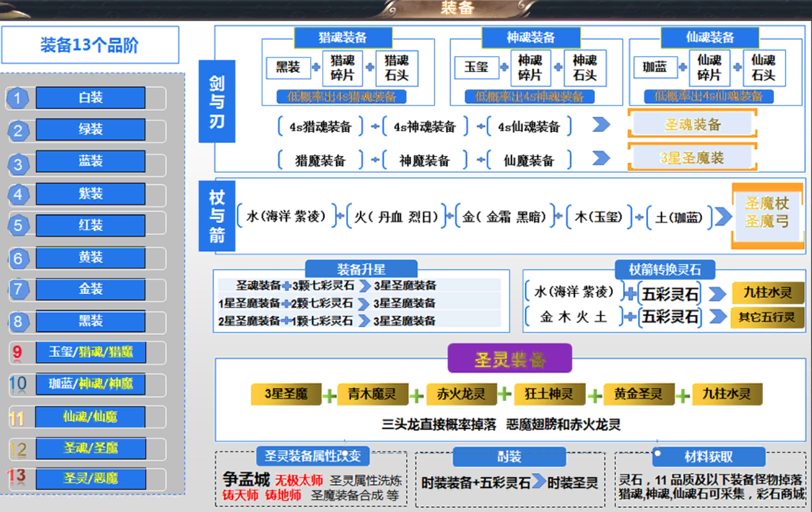Click the number 5 circle beside 红装
This screenshot has height=512, width=812.
(18, 226)
